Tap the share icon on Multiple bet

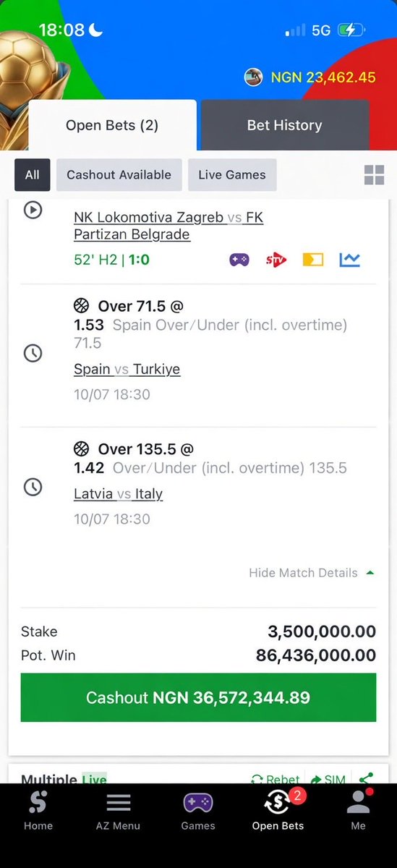(x=366, y=779)
